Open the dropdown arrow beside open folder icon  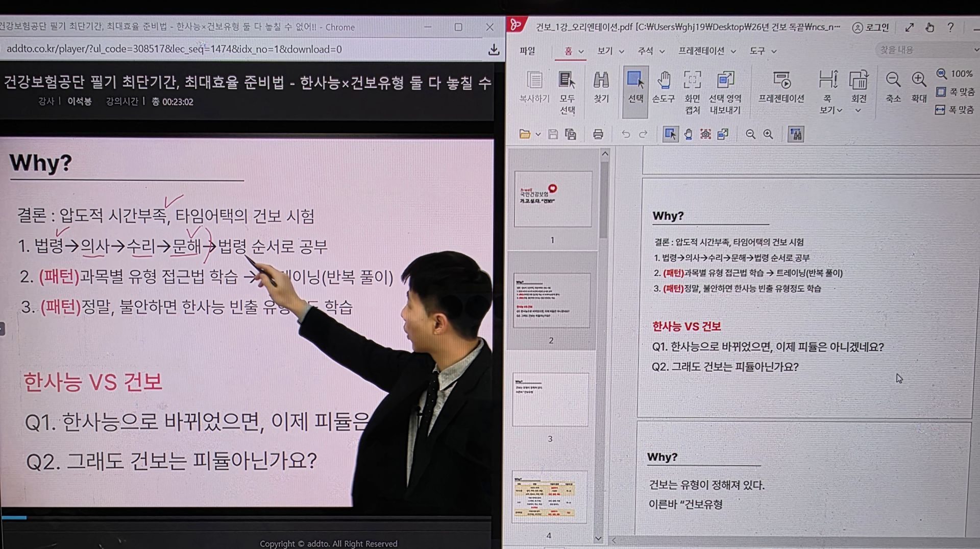[538, 135]
